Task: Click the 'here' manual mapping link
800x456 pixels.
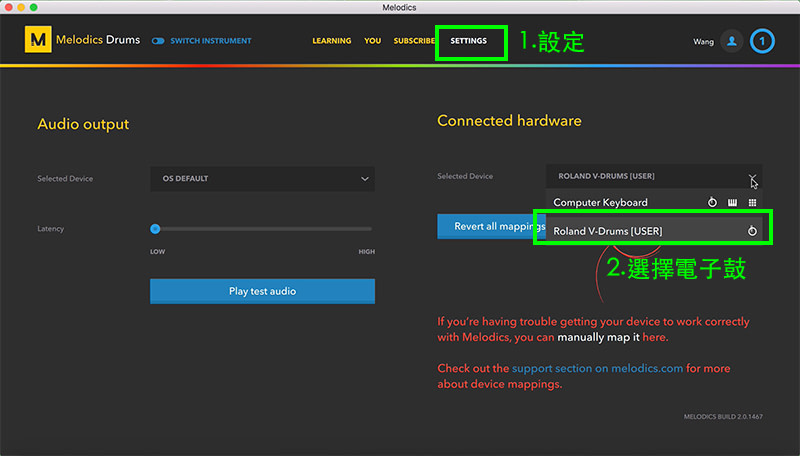Action: pos(654,337)
